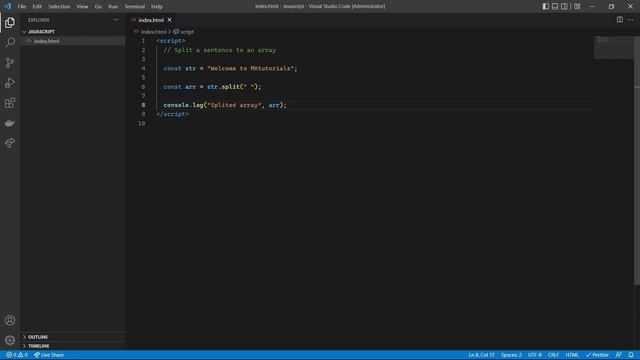Toggle secondary side bar layout
The image size is (640, 360).
(564, 6)
